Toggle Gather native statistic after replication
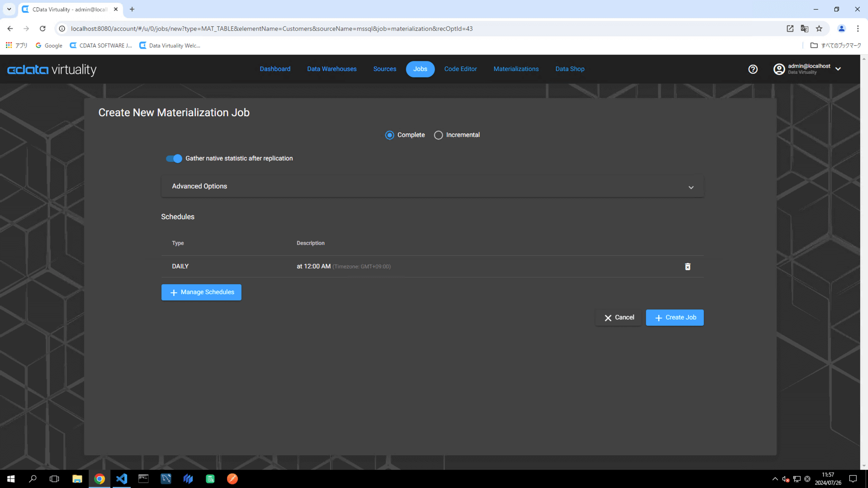Image resolution: width=868 pixels, height=488 pixels. click(x=174, y=159)
